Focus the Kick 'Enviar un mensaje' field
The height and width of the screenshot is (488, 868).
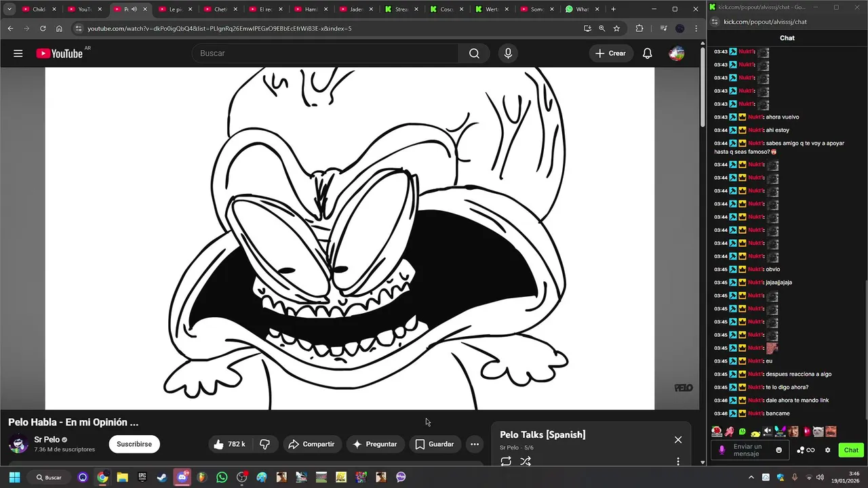click(751, 450)
